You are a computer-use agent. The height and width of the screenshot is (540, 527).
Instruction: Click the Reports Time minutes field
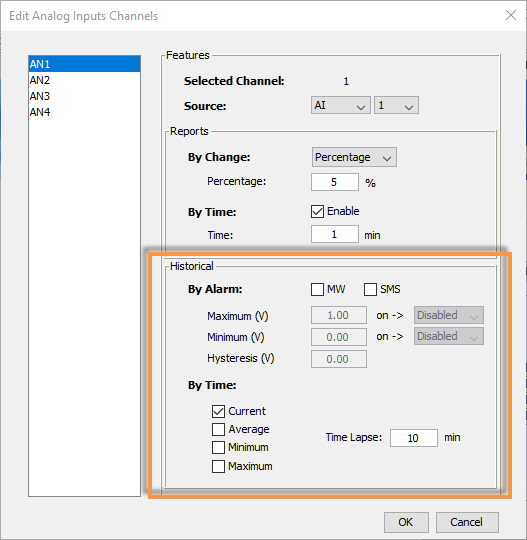[334, 234]
